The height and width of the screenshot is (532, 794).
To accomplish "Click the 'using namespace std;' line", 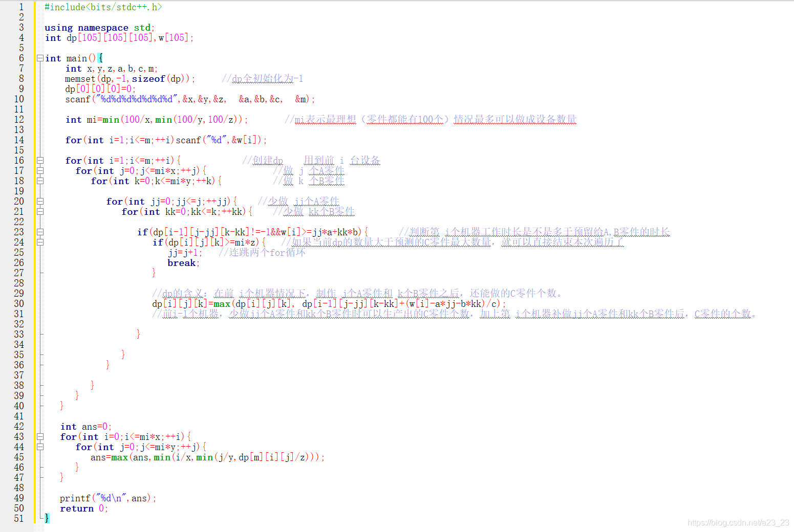I will coord(99,28).
